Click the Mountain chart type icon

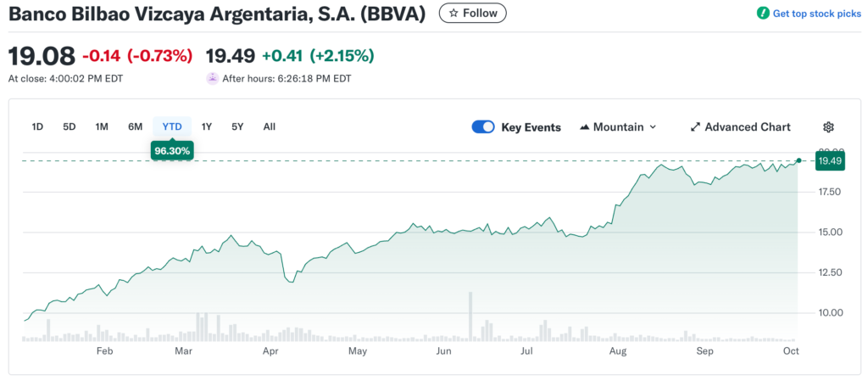coord(584,127)
